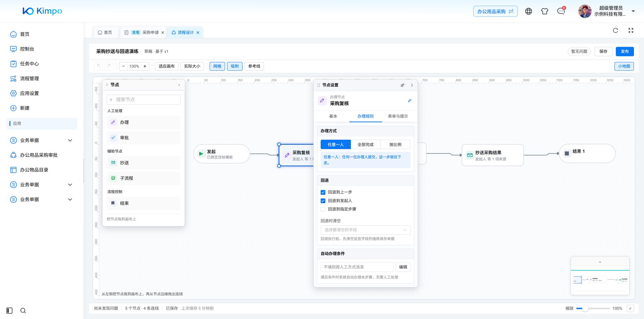The width and height of the screenshot is (644, 319).
Task: Select 全部完成 handling mode
Action: coord(366,145)
